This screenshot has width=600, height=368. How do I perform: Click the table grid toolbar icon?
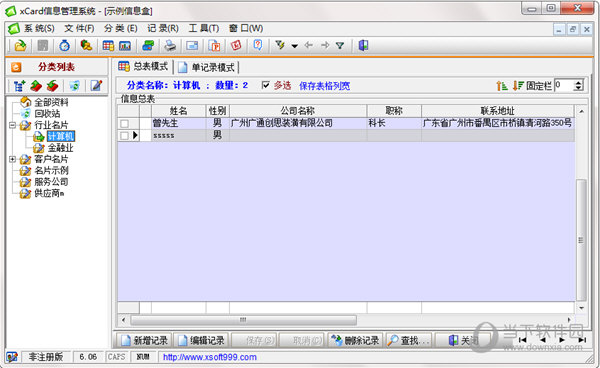point(108,46)
